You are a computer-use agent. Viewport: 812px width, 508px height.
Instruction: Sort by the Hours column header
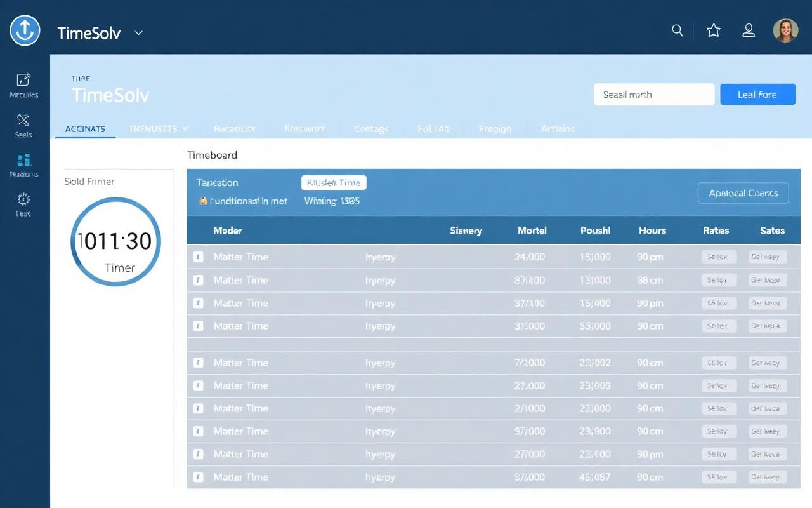click(x=653, y=231)
